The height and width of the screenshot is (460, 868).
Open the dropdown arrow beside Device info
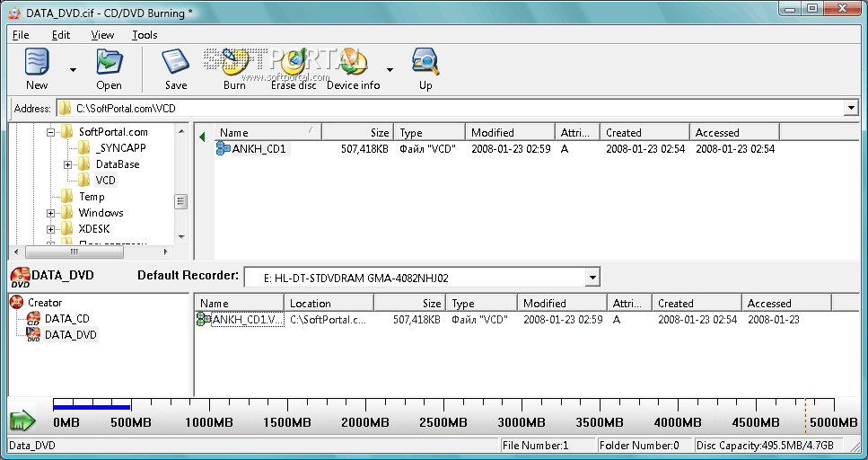(390, 70)
